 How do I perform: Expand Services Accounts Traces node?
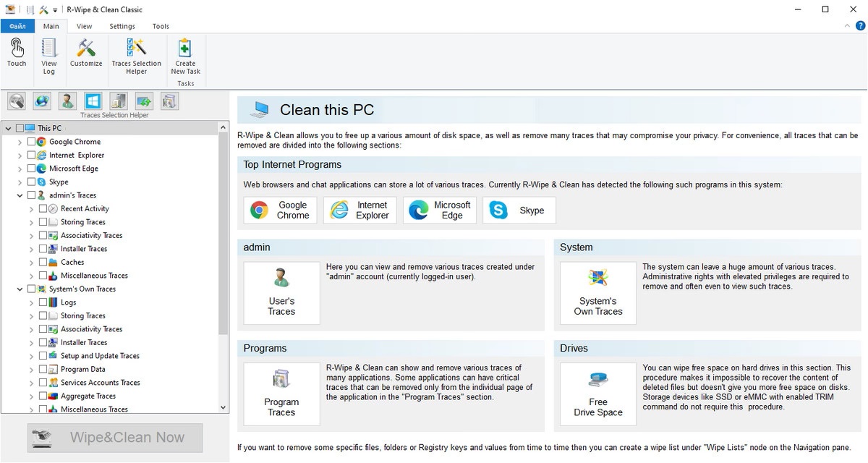pos(31,383)
